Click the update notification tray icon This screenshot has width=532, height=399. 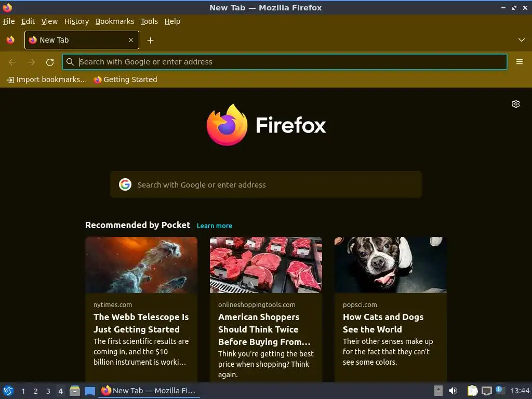[499, 390]
